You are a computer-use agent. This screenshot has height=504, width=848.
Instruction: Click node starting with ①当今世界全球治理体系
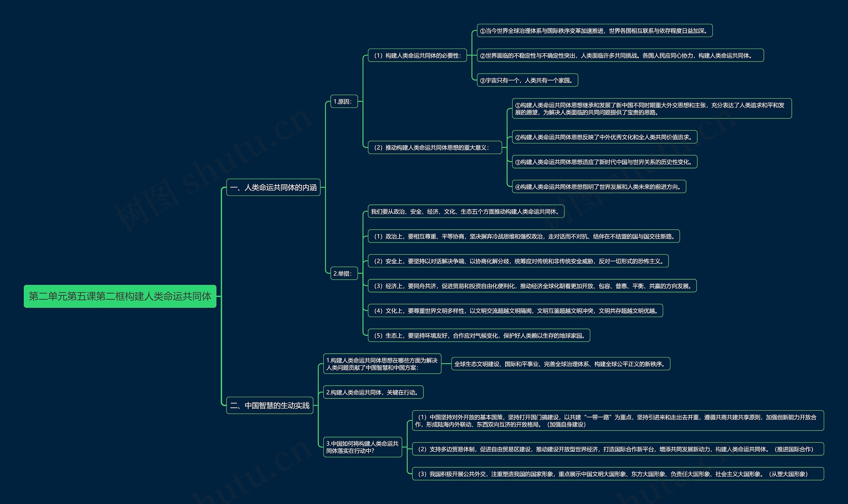click(x=595, y=30)
